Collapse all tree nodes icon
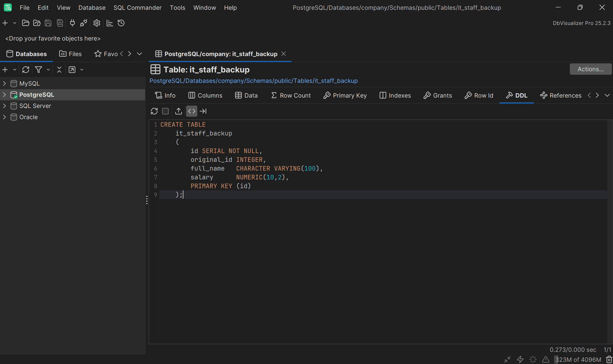Screen dimensions: 613x364 [59, 70]
